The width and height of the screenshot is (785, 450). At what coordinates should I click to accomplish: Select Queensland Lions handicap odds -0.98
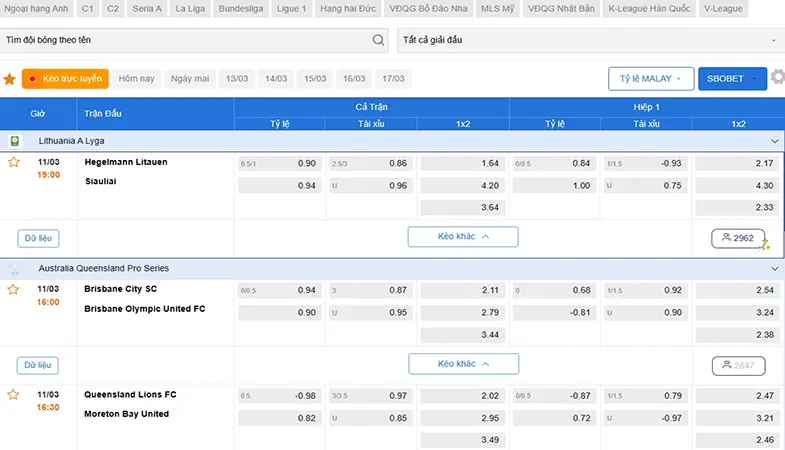pyautogui.click(x=279, y=396)
